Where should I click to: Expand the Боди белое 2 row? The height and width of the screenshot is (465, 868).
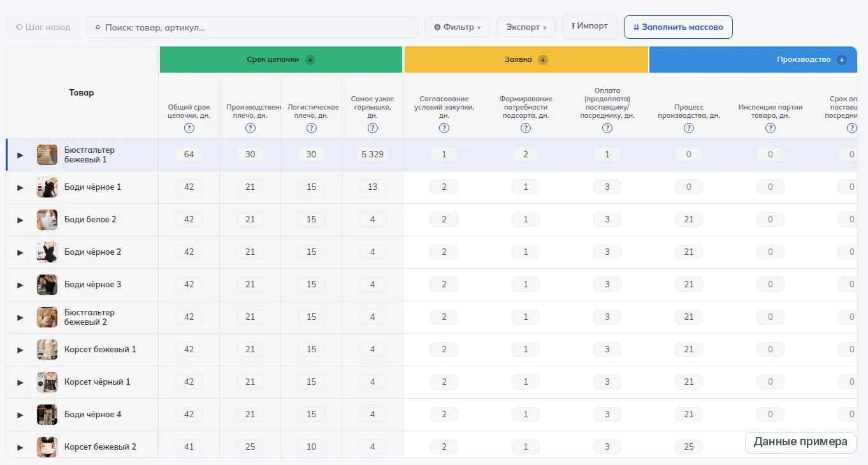[20, 220]
